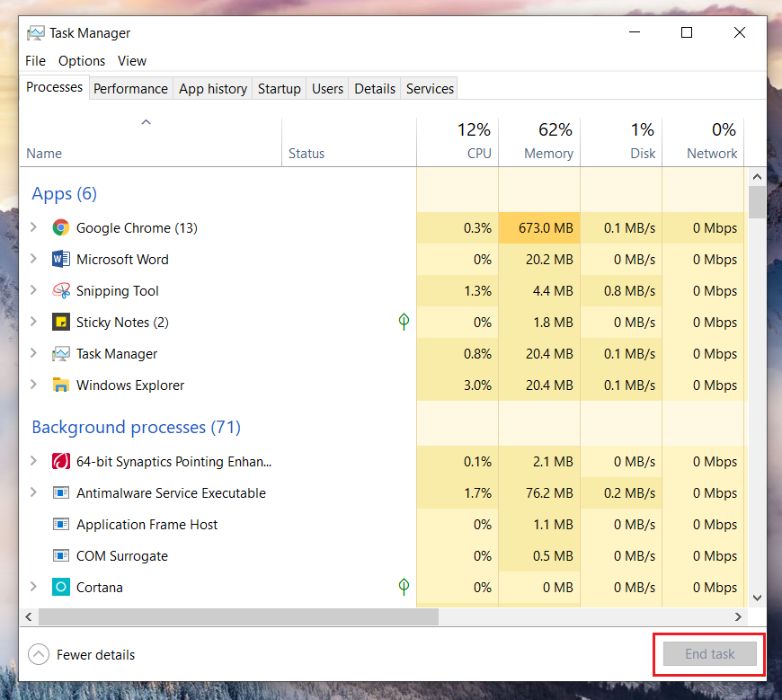Viewport: 782px width, 700px height.
Task: Click the Cortana icon
Action: coord(61,587)
